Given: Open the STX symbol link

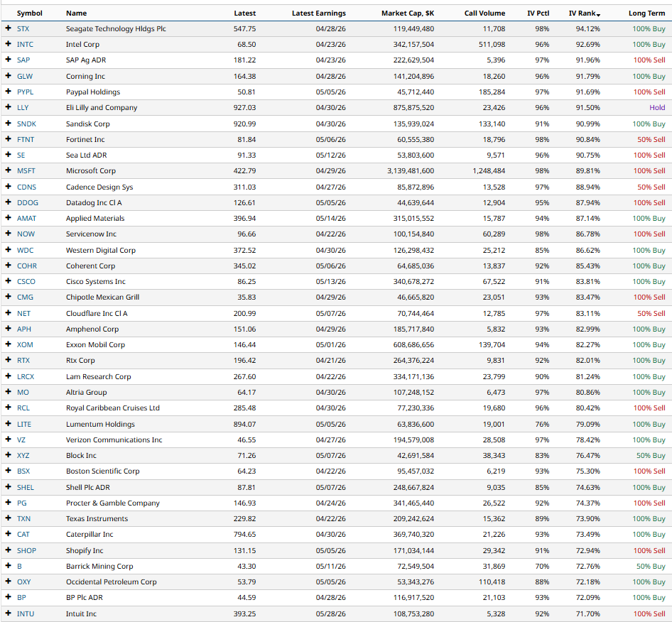Looking at the screenshot, I should pos(23,28).
